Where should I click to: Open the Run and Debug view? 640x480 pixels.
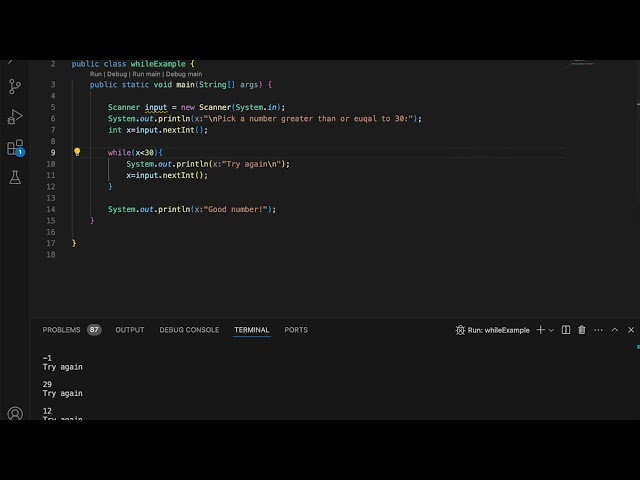(x=15, y=117)
